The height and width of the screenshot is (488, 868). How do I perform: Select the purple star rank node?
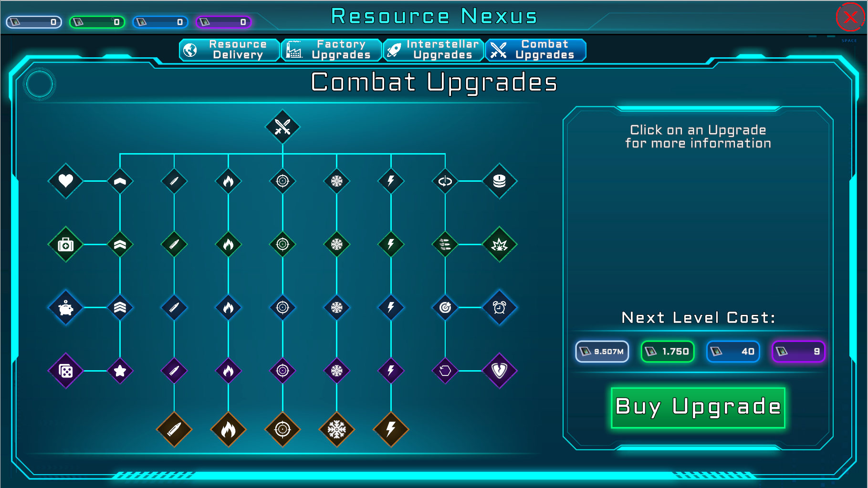tap(120, 371)
